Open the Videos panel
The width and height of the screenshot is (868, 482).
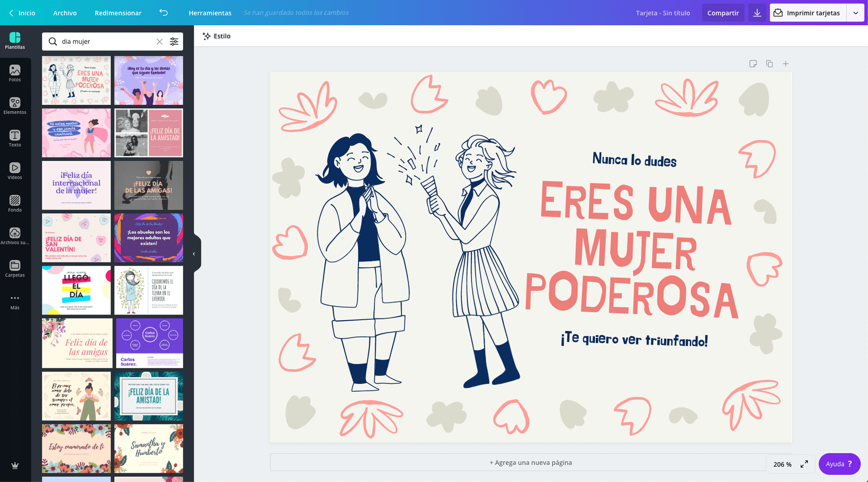pos(14,170)
